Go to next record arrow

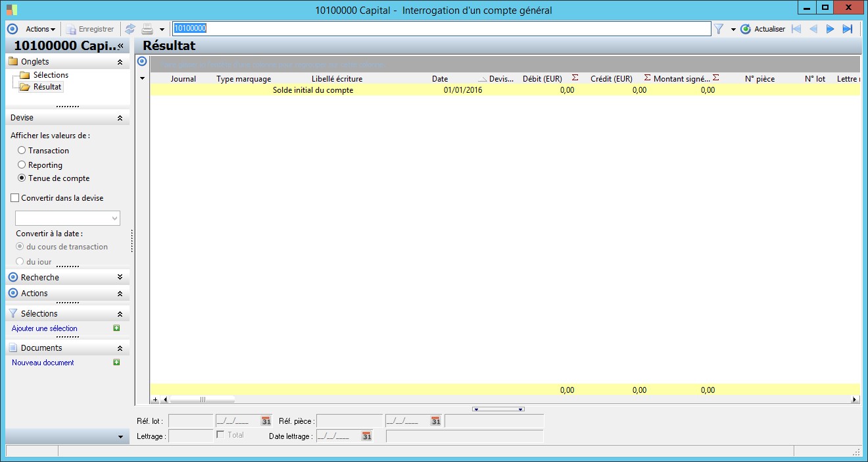coord(831,29)
